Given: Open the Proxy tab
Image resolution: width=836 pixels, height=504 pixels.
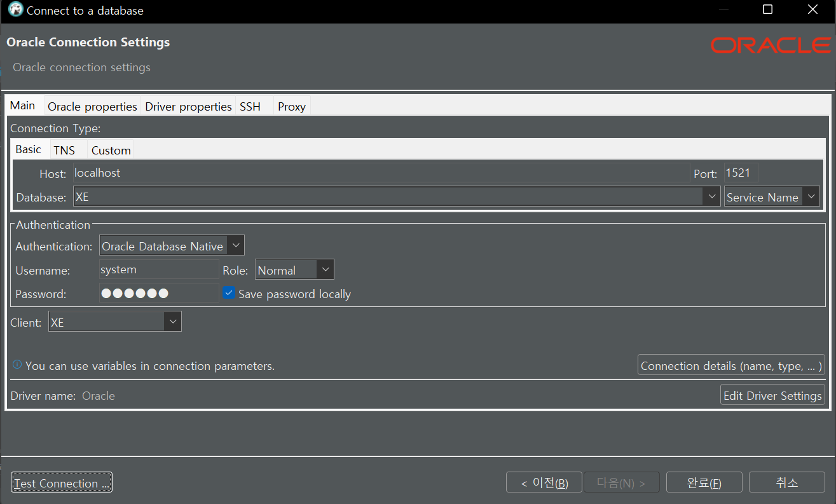Looking at the screenshot, I should (292, 107).
